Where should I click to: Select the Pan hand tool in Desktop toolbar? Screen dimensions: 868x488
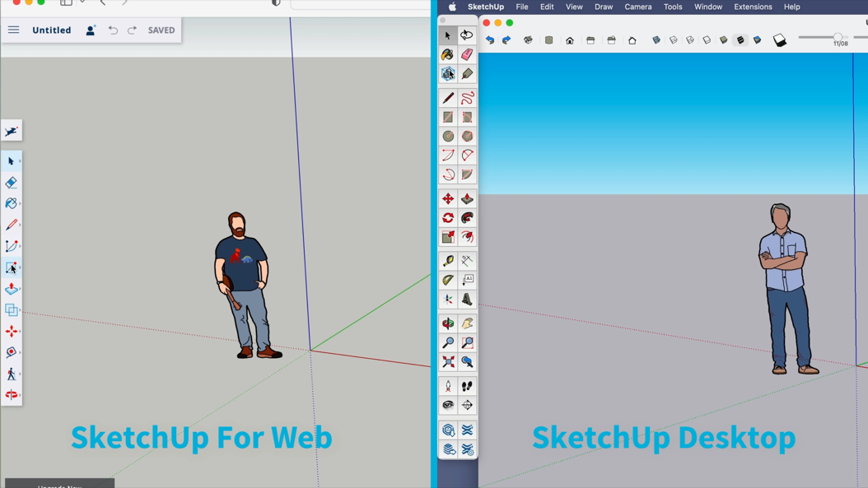tap(467, 323)
